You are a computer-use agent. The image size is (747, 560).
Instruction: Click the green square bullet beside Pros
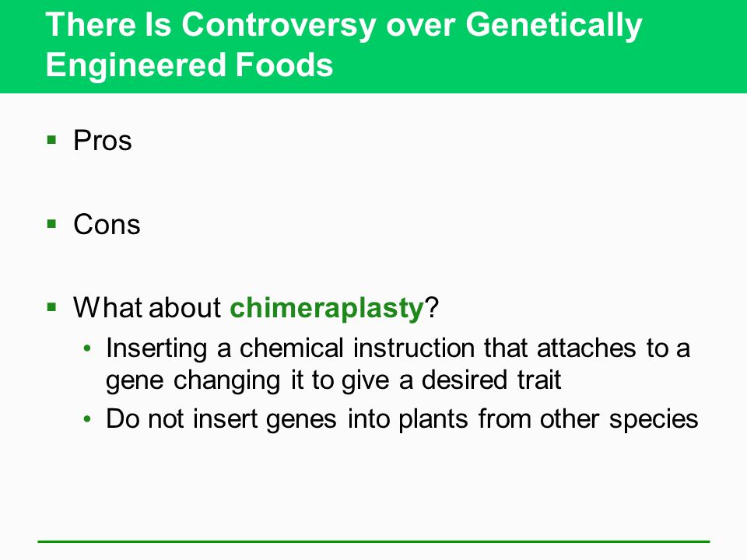[x=52, y=140]
